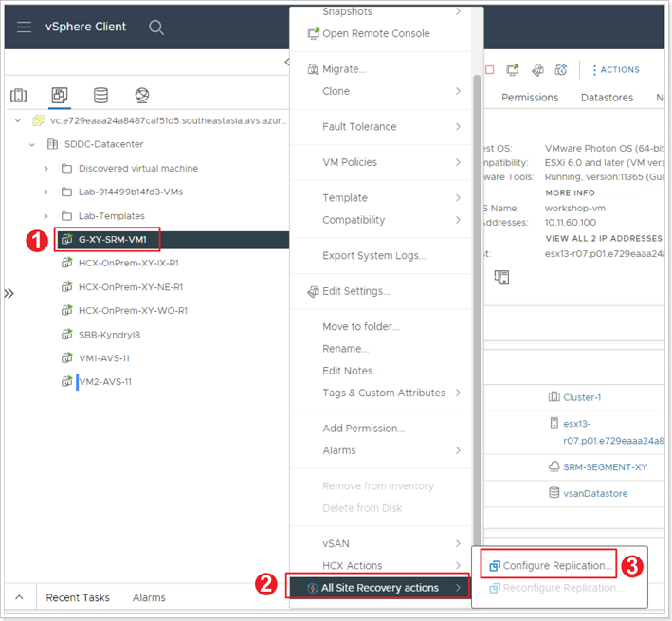
Task: Click the vCenter server icon in tree
Action: coord(38,120)
